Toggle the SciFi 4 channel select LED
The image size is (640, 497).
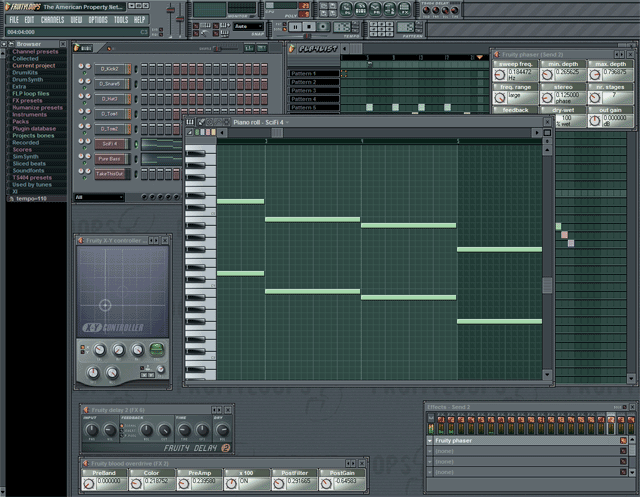136,144
